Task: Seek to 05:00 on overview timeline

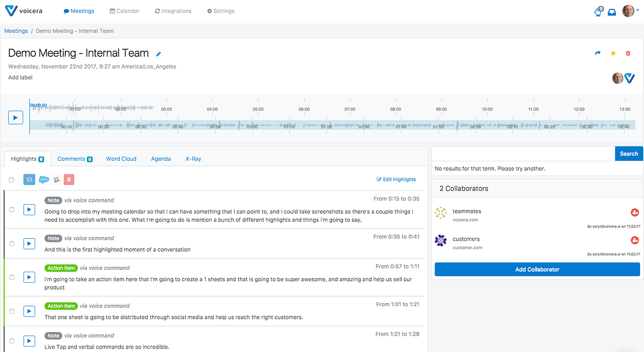Action: [258, 109]
